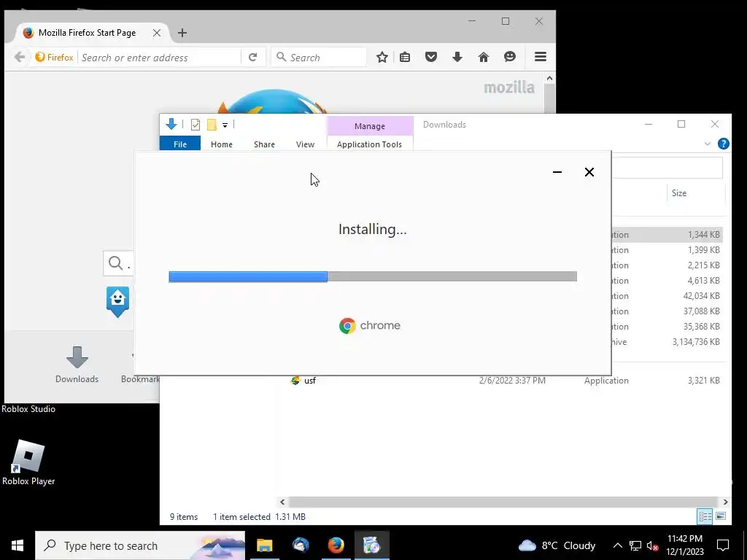Open the File tab in Explorer
Viewport: 747px width, 560px height.
180,144
